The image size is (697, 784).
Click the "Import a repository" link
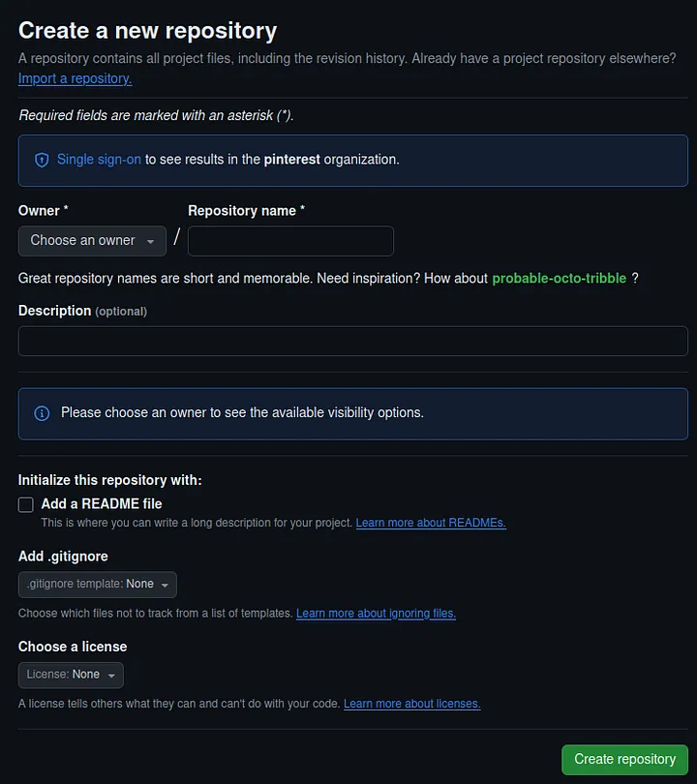75,78
